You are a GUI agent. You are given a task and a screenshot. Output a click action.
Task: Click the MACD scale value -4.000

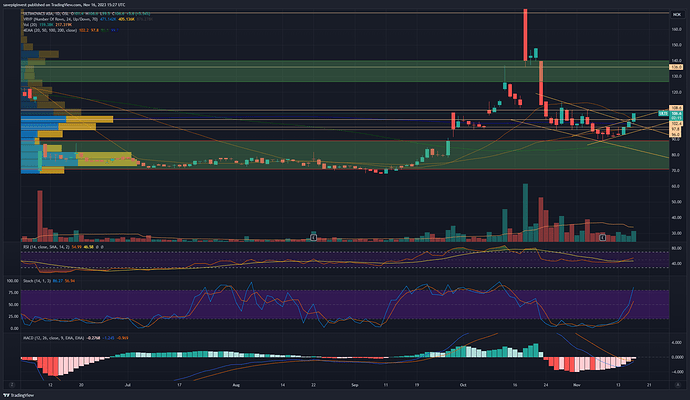pos(677,372)
